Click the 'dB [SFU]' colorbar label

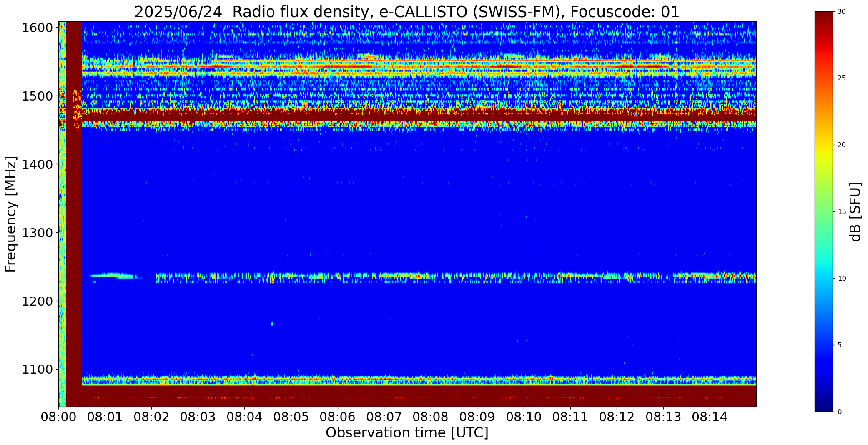(x=855, y=212)
